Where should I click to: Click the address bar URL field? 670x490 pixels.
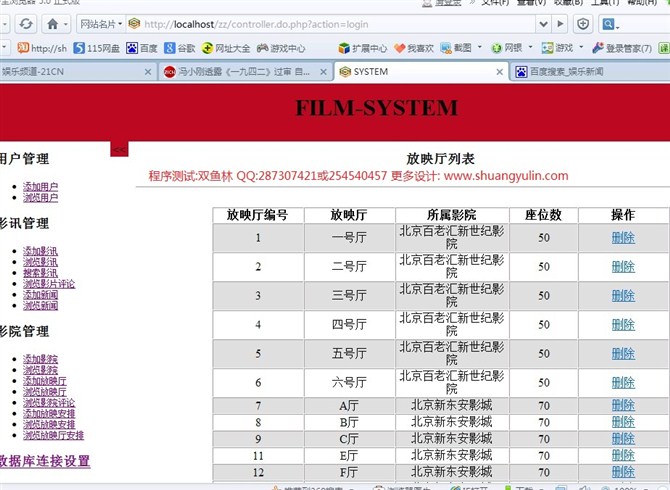[x=329, y=24]
